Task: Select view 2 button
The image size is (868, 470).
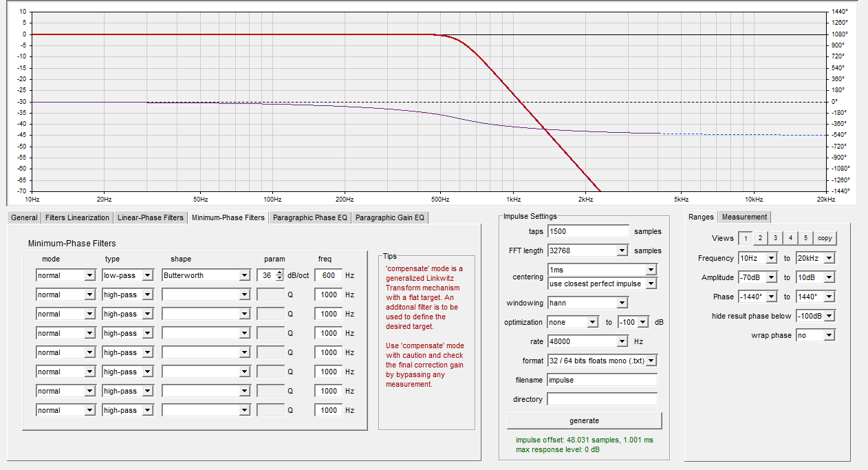Action: [760, 238]
